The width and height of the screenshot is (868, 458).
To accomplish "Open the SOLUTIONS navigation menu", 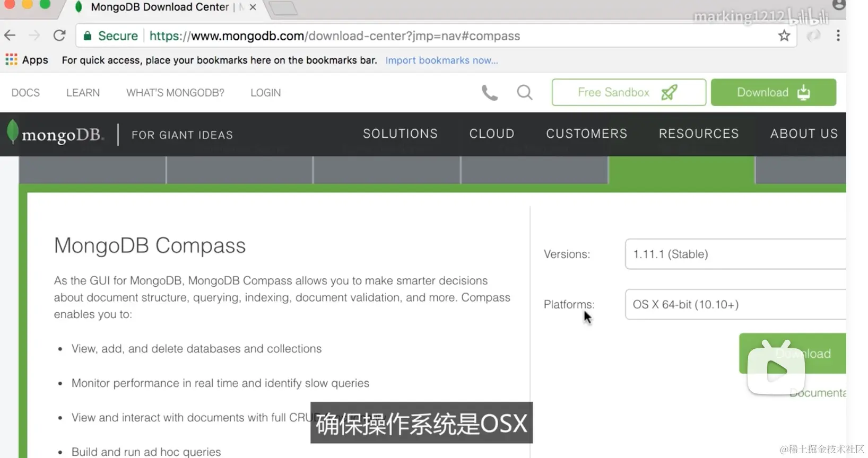I will click(401, 134).
